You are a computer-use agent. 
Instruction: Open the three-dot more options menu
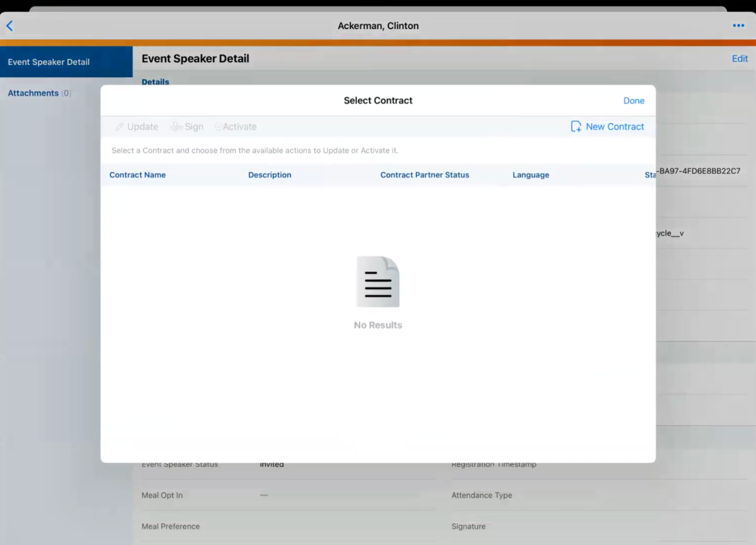pyautogui.click(x=738, y=26)
